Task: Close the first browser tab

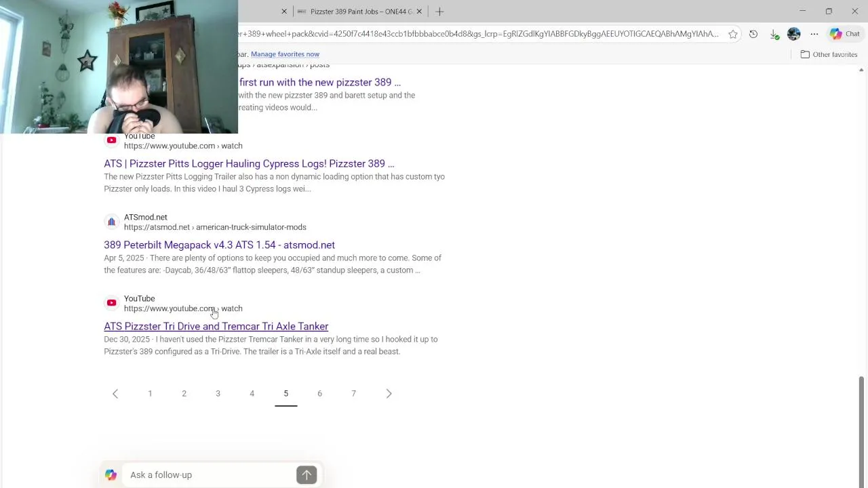Action: 284,12
